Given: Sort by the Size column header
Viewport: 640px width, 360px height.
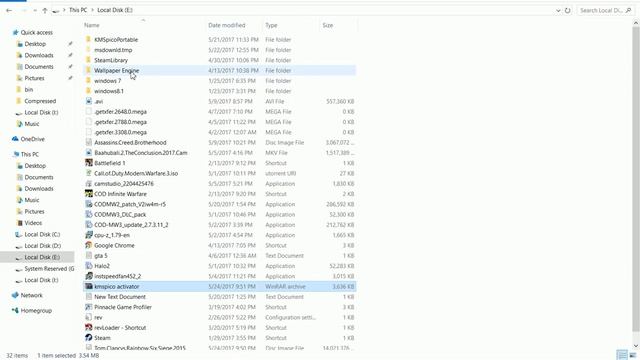Looking at the screenshot, I should point(328,25).
